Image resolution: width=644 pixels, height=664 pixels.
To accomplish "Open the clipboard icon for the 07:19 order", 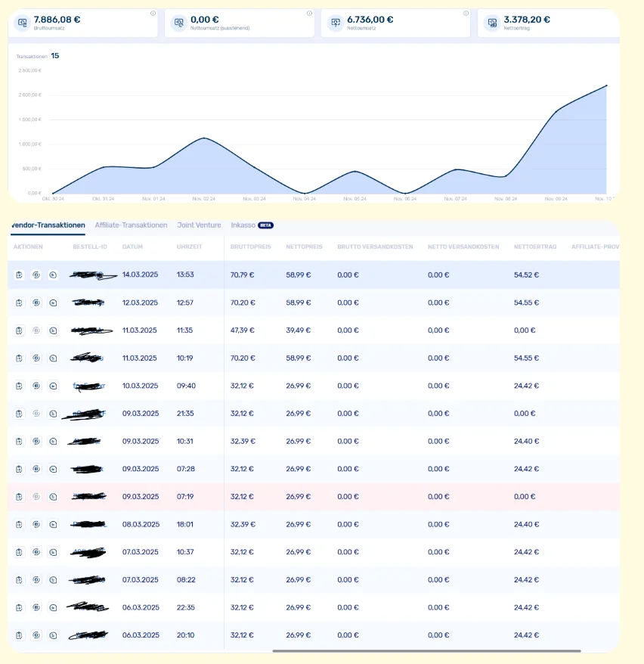I will tap(19, 497).
